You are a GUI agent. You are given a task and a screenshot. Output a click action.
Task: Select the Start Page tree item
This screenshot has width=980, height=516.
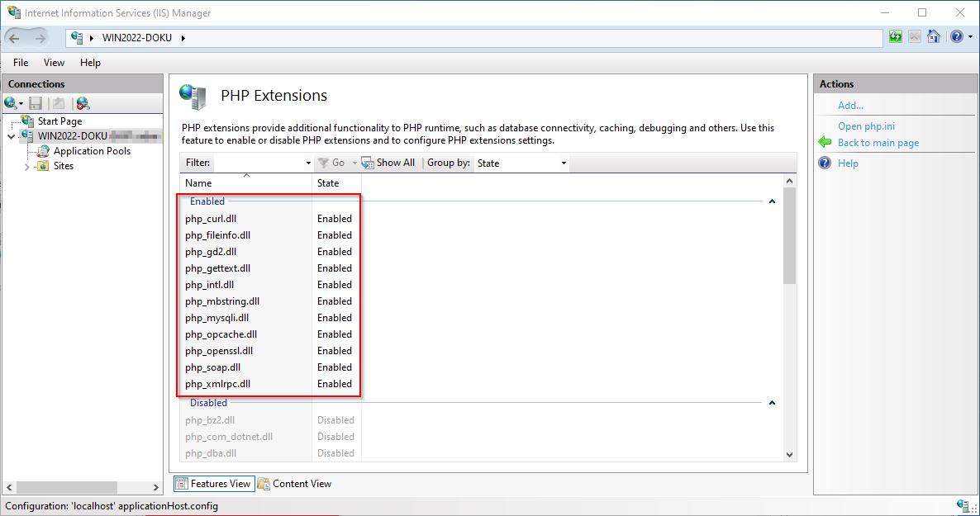coord(60,121)
